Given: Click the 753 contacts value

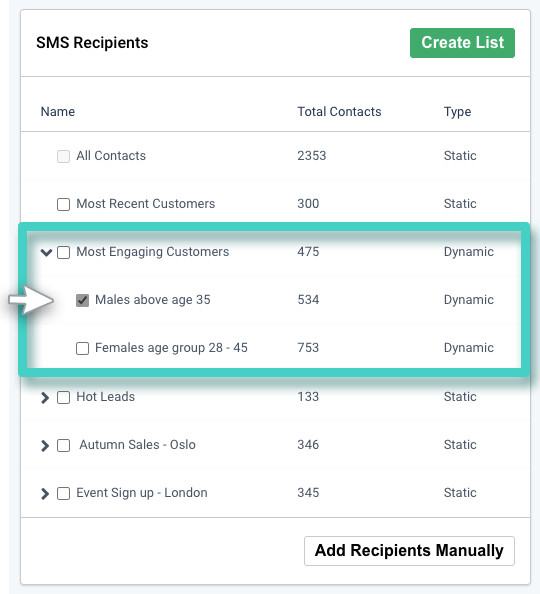Looking at the screenshot, I should 308,348.
